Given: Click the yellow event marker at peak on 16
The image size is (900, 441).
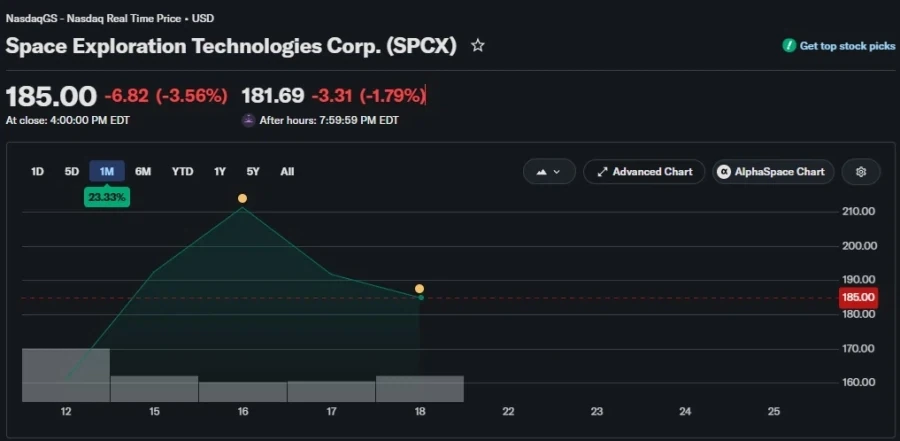Looking at the screenshot, I should [242, 198].
